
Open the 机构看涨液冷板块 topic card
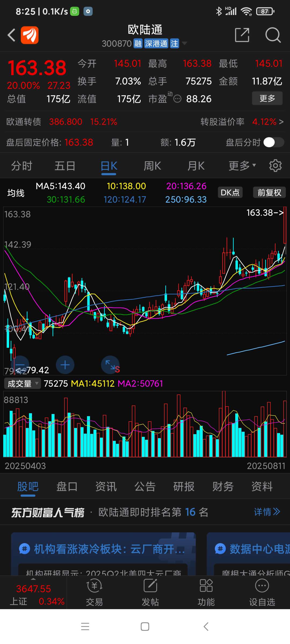(x=103, y=554)
